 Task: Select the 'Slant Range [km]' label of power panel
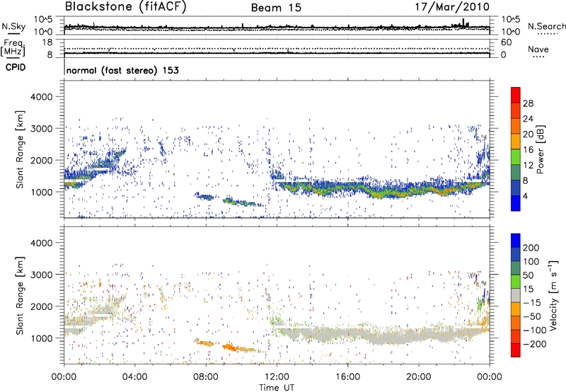pos(20,149)
